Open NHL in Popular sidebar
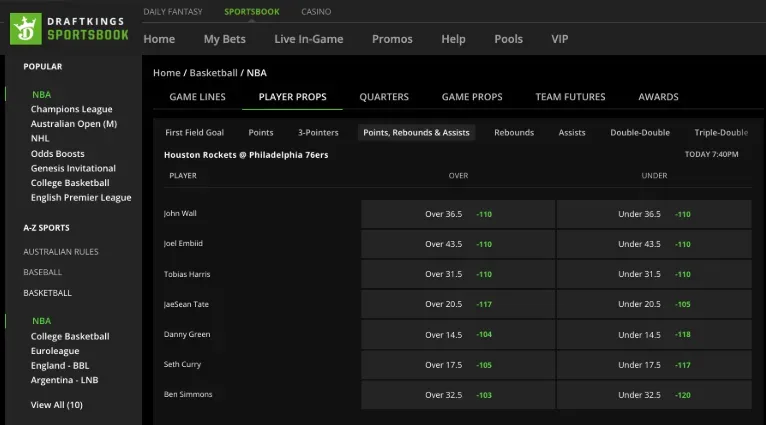 40,138
